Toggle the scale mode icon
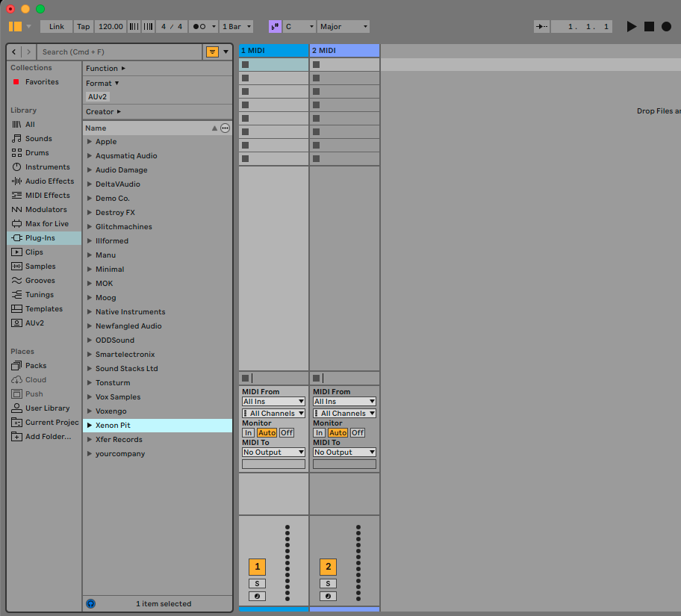The height and width of the screenshot is (616, 681). coord(275,26)
